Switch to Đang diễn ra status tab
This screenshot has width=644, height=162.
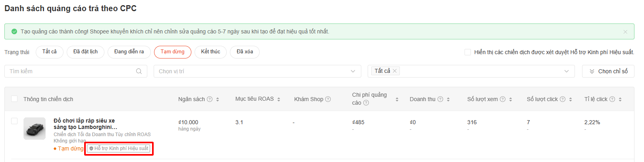click(129, 52)
